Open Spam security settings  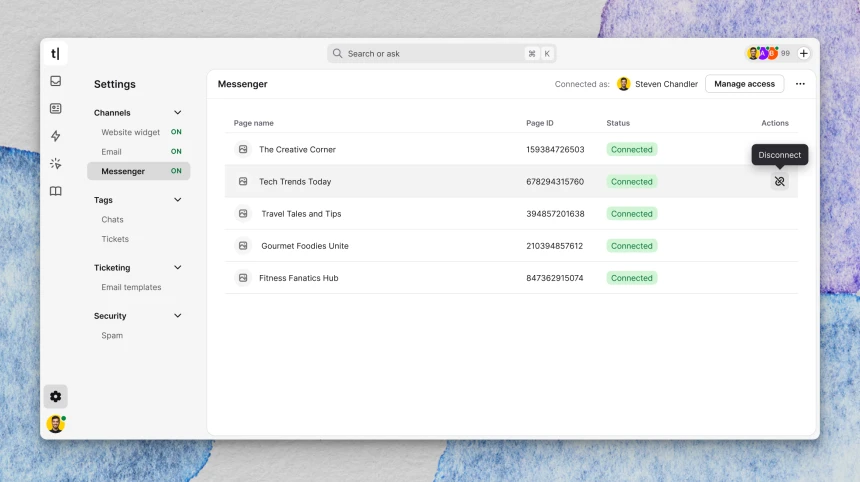pos(112,336)
